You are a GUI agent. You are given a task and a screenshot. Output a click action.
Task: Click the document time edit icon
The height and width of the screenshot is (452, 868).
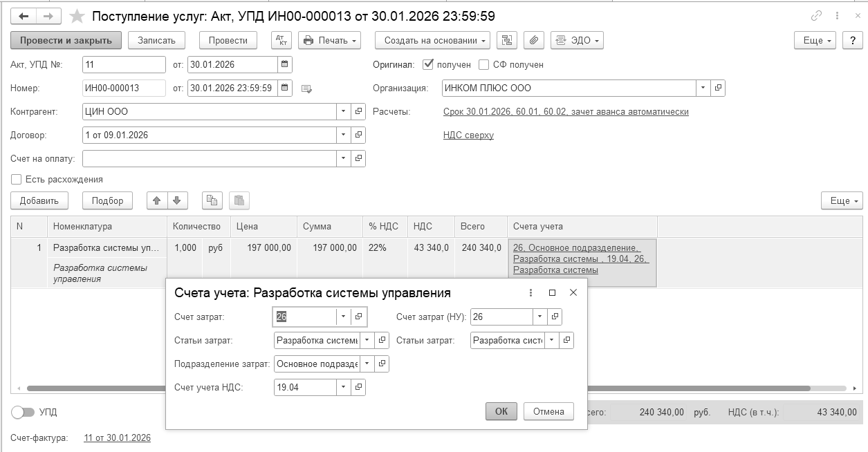click(x=307, y=88)
